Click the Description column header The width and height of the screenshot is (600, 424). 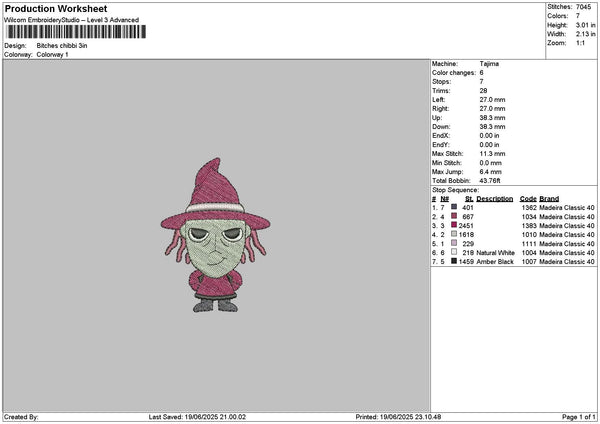(x=494, y=198)
